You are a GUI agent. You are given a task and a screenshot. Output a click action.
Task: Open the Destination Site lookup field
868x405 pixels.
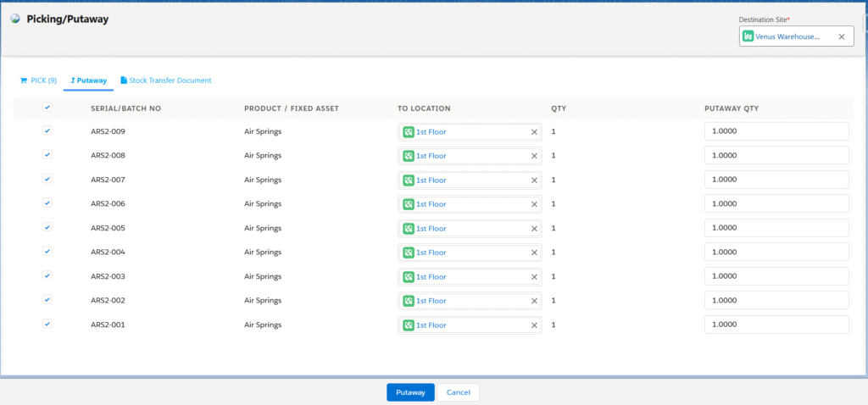click(788, 36)
